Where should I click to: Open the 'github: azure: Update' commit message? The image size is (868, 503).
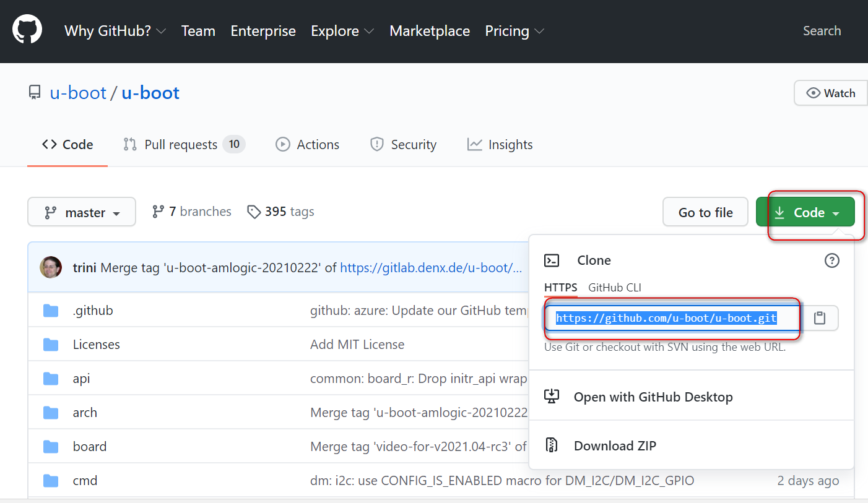(419, 311)
